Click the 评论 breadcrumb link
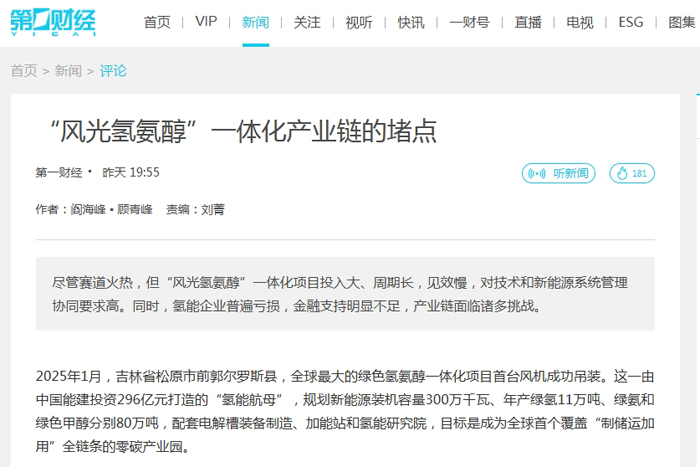 coord(113,71)
